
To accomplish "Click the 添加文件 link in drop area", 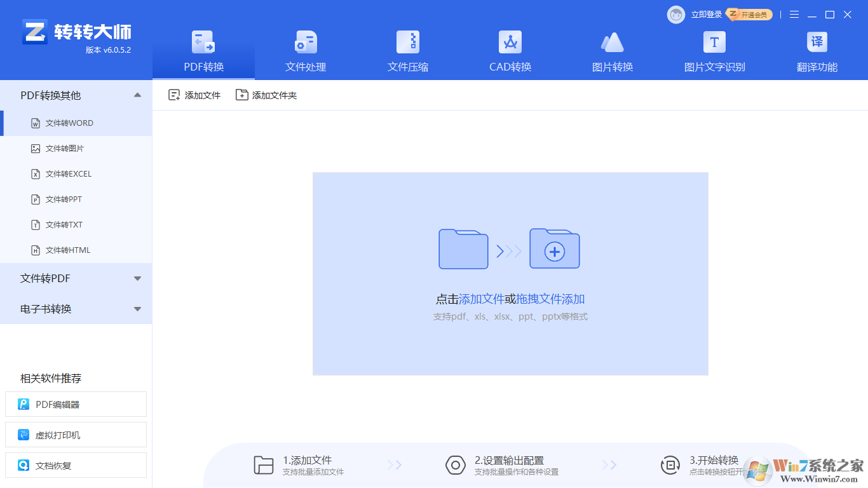I will click(x=481, y=299).
